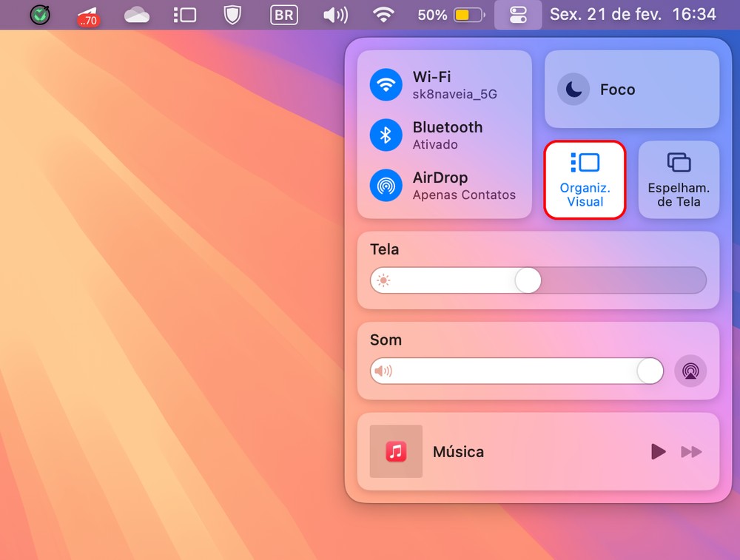This screenshot has height=560, width=740.
Task: Click the green checkmark menu bar icon
Action: [x=40, y=15]
